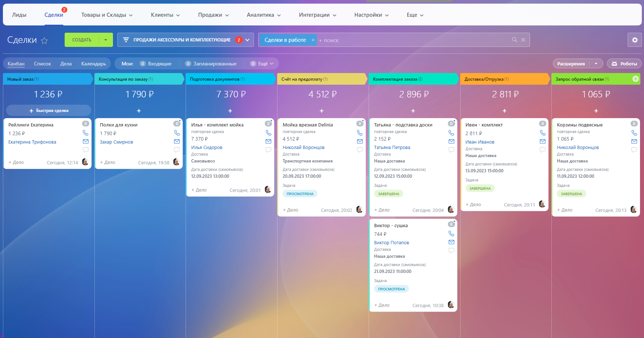The width and height of the screenshot is (644, 338).
Task: Click the СОЗДАТЬ button
Action: pyautogui.click(x=82, y=40)
